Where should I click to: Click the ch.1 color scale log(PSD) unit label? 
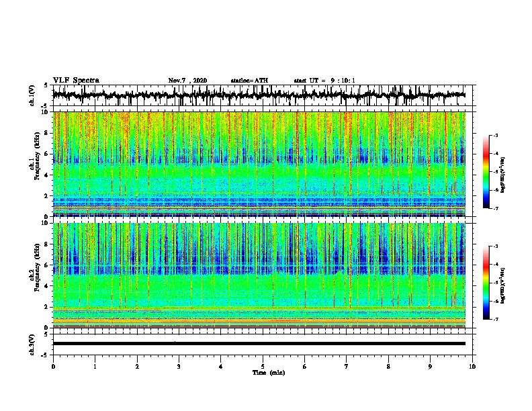tap(503, 175)
